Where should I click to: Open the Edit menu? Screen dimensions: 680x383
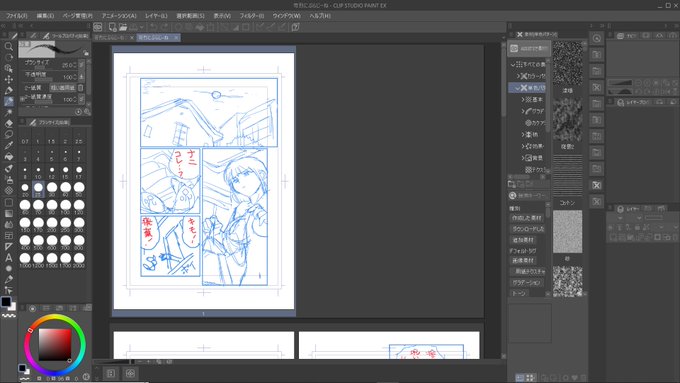(45, 16)
